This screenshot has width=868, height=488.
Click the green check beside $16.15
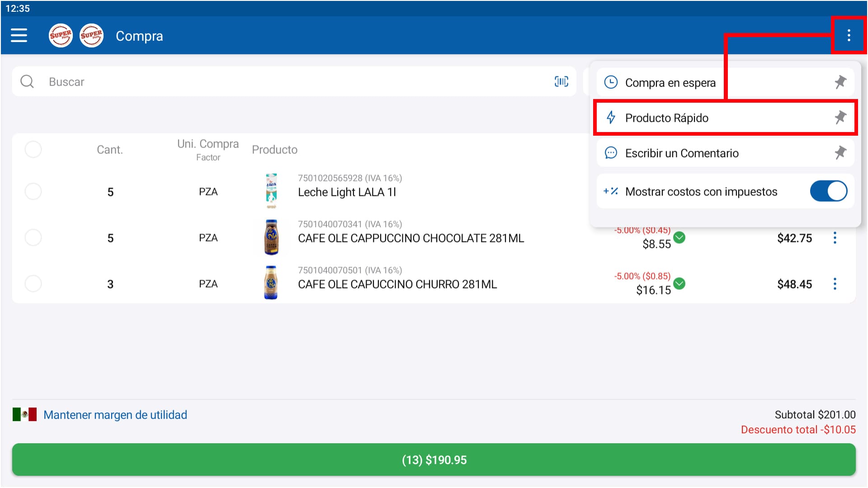coord(679,284)
